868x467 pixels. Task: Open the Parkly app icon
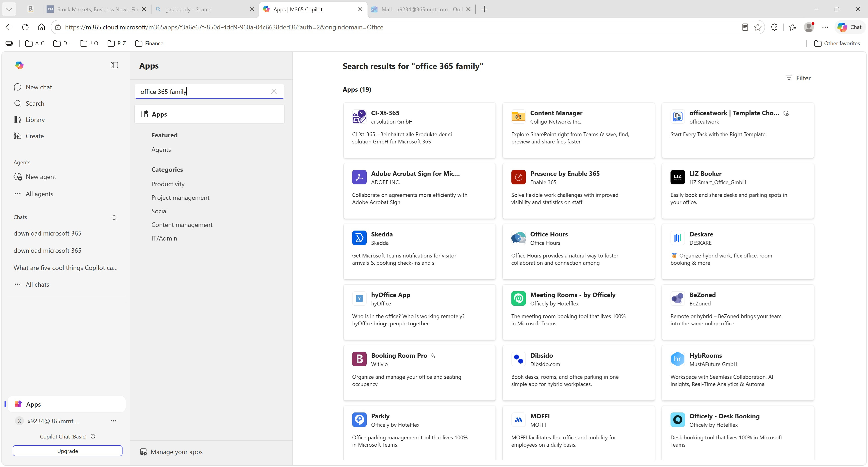click(x=359, y=420)
